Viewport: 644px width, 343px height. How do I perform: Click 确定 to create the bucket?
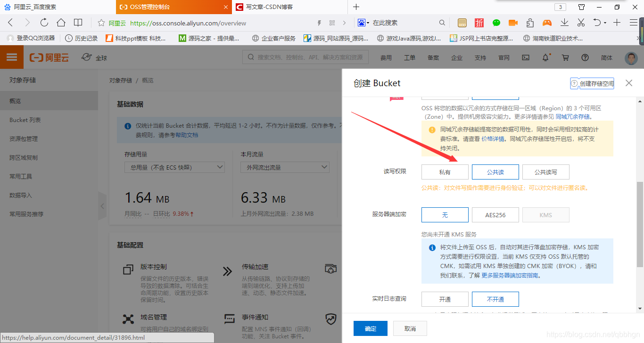[371, 328]
